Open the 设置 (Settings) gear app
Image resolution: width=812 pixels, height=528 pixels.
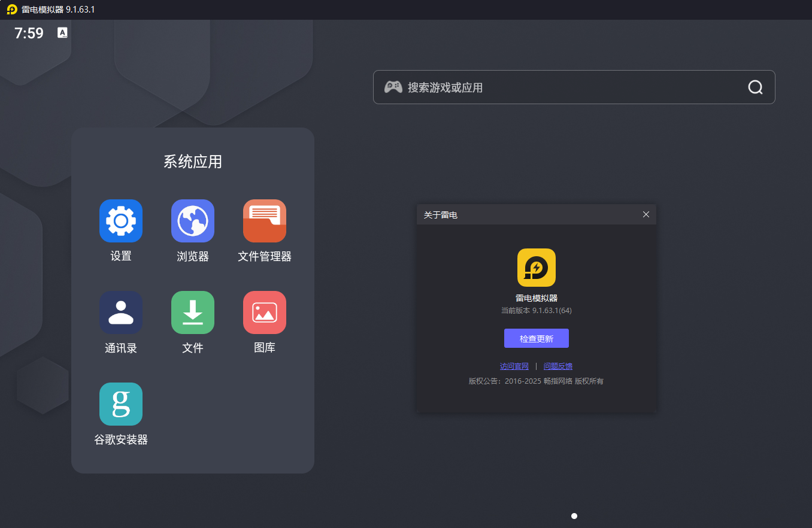[120, 221]
